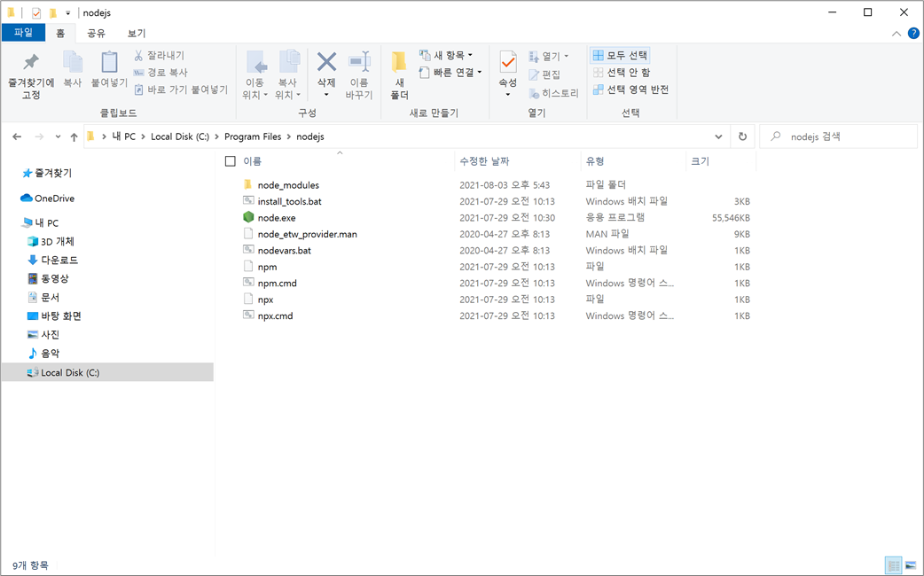Click Program Files in breadcrumb path
Viewport: 924px width, 576px height.
tap(253, 136)
